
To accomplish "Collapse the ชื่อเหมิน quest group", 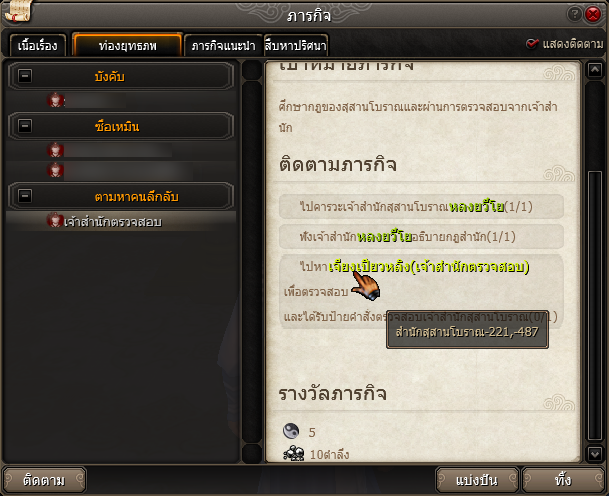I will coord(25,126).
